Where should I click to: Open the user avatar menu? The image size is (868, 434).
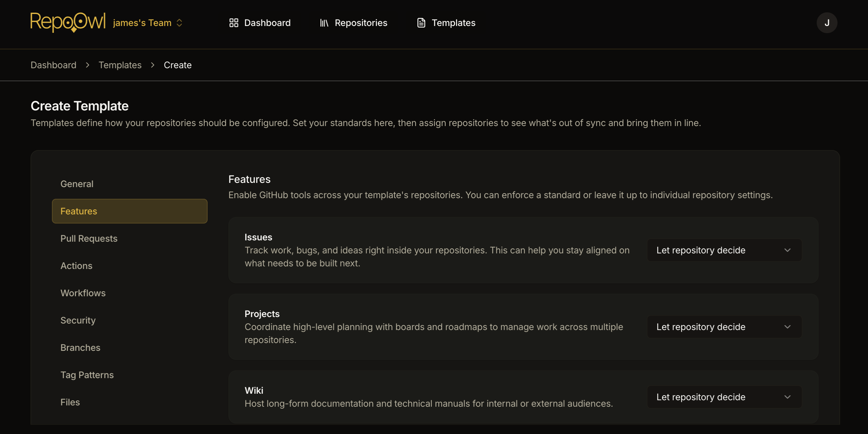tap(827, 22)
